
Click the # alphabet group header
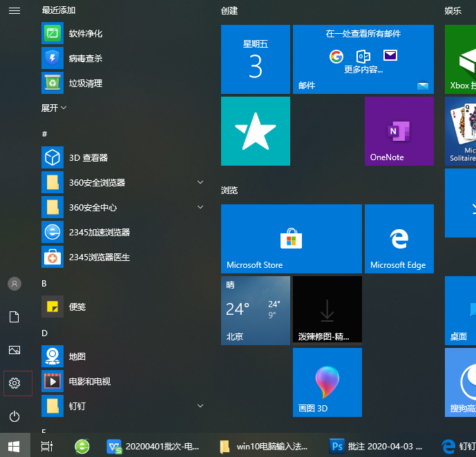[44, 134]
